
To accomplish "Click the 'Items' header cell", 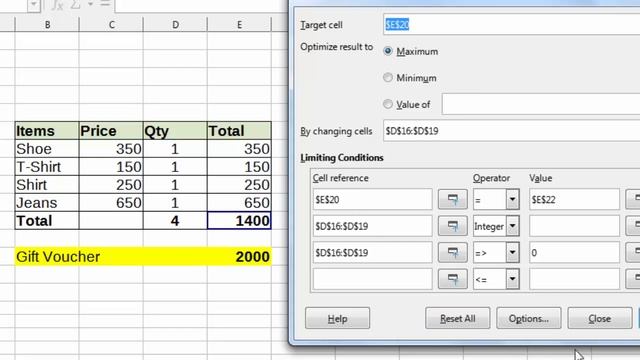I will pos(47,131).
